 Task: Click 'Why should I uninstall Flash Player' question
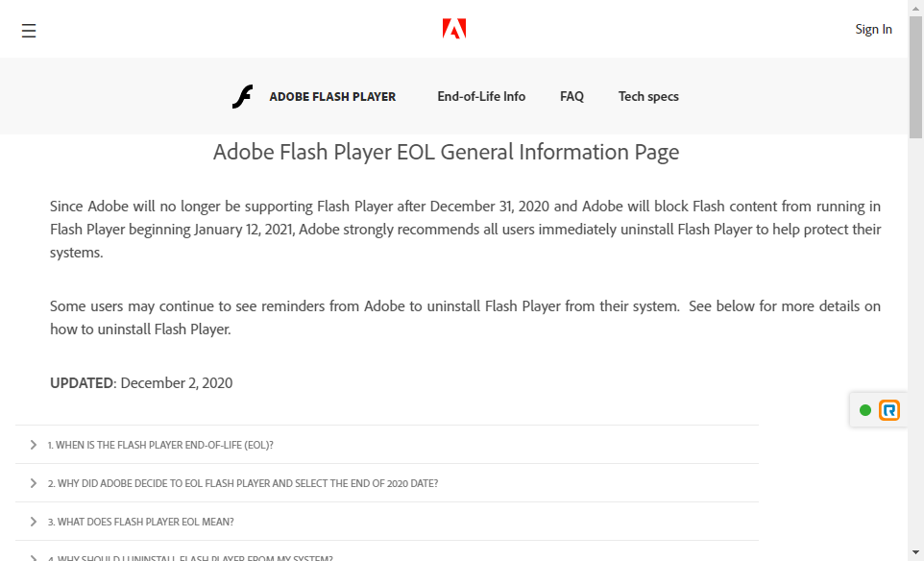coord(190,557)
